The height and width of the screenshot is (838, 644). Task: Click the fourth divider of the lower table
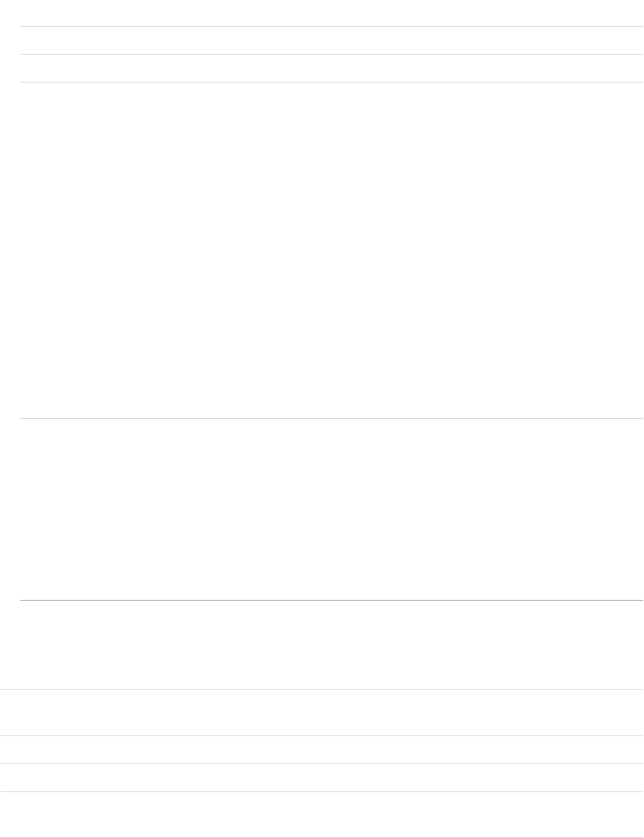pyautogui.click(x=322, y=792)
